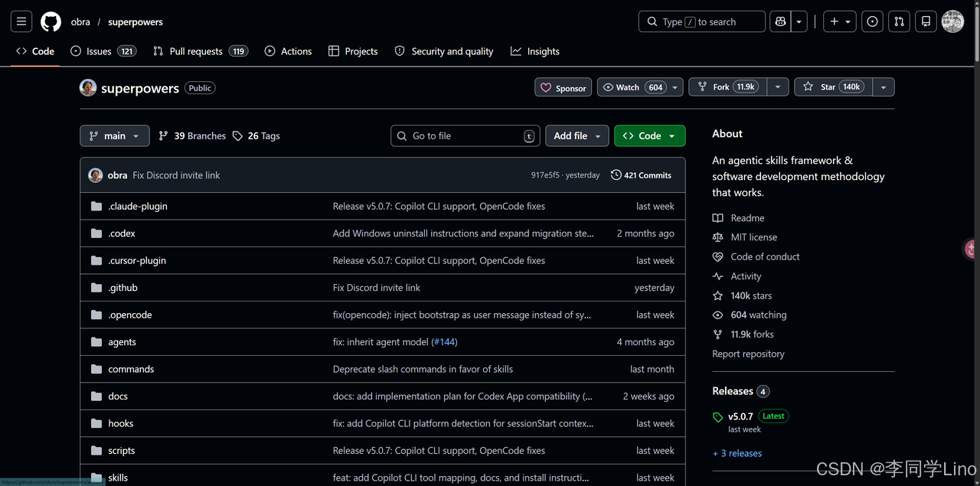Viewport: 980px width, 486px height.
Task: Open the Add file dropdown
Action: pyautogui.click(x=577, y=135)
